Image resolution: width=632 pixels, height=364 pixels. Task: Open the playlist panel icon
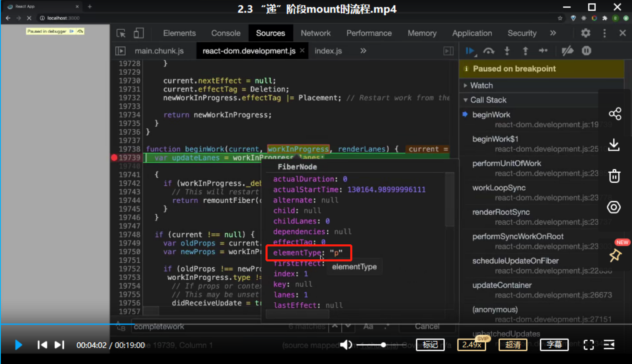click(x=609, y=345)
